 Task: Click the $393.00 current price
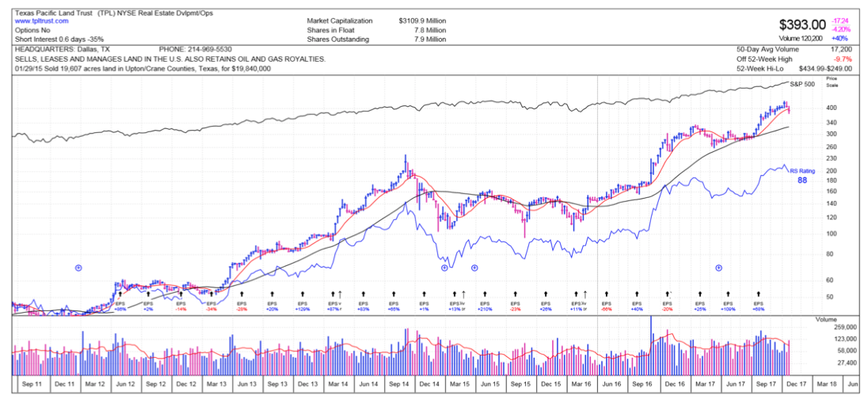coord(802,25)
